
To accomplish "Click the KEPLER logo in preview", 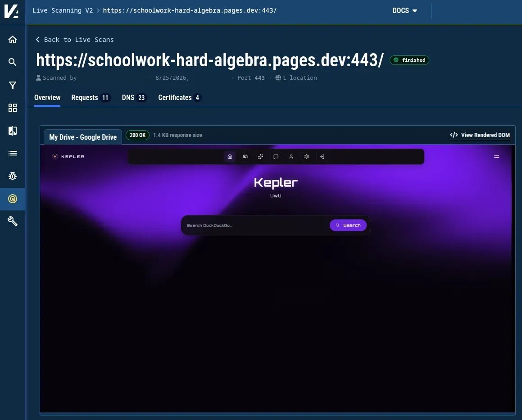I will [68, 156].
